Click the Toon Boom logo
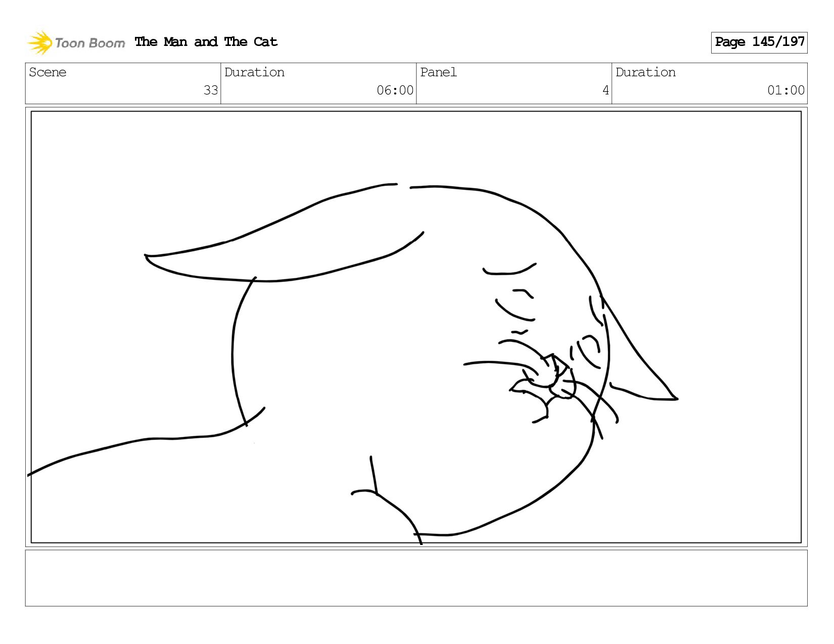834x644 pixels. coord(76,42)
